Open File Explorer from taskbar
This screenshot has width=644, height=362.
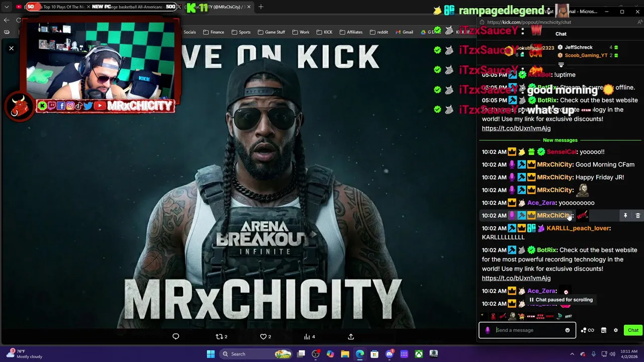(x=345, y=354)
